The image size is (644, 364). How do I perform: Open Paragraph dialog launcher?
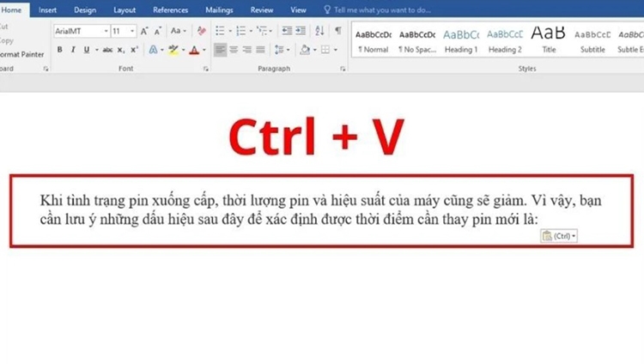click(343, 69)
